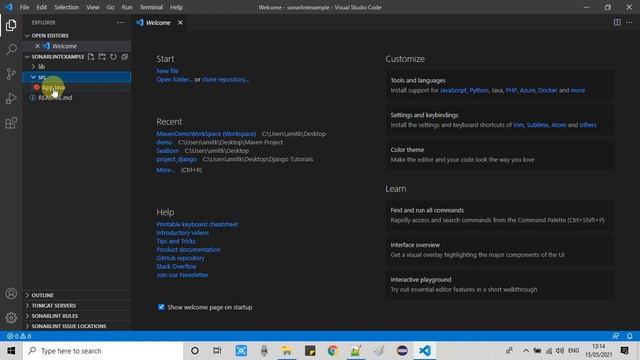Click More recent items link
The height and width of the screenshot is (360, 640).
click(x=165, y=170)
